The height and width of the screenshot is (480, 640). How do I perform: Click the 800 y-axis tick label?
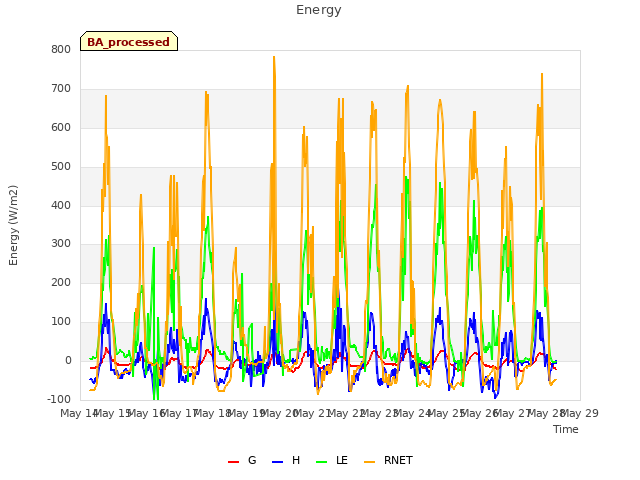tap(61, 49)
